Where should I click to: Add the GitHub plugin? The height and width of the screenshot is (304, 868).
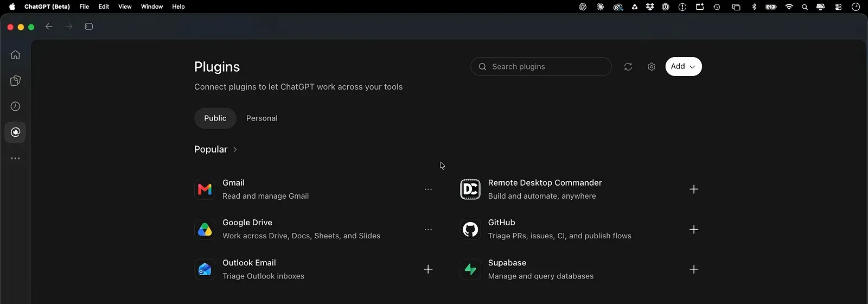tap(694, 230)
